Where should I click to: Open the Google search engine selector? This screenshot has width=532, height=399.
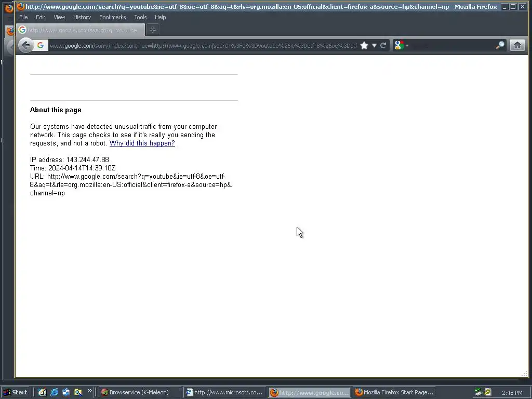(402, 45)
